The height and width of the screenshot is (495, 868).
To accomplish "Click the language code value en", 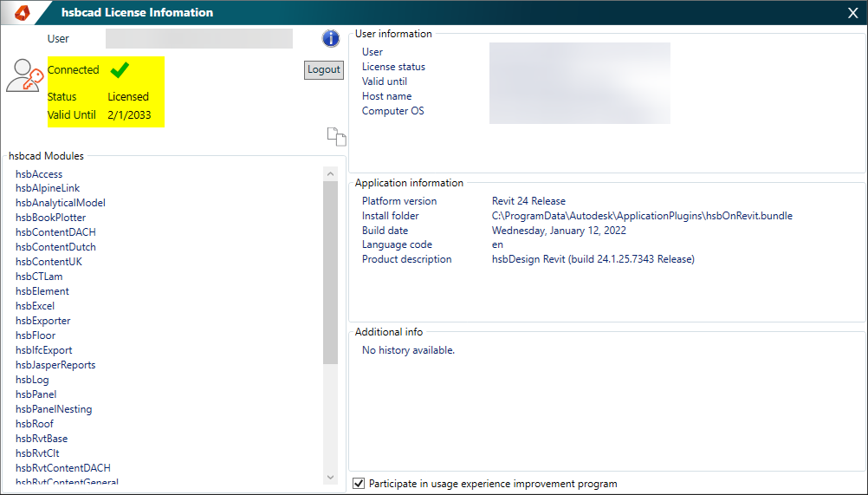I will tap(497, 244).
